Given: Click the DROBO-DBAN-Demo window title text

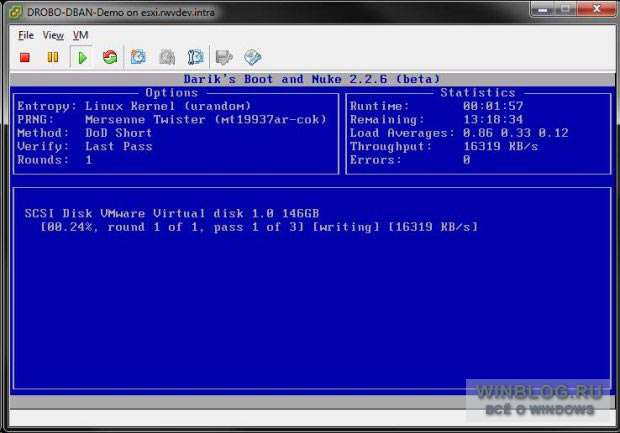Looking at the screenshot, I should click(121, 12).
